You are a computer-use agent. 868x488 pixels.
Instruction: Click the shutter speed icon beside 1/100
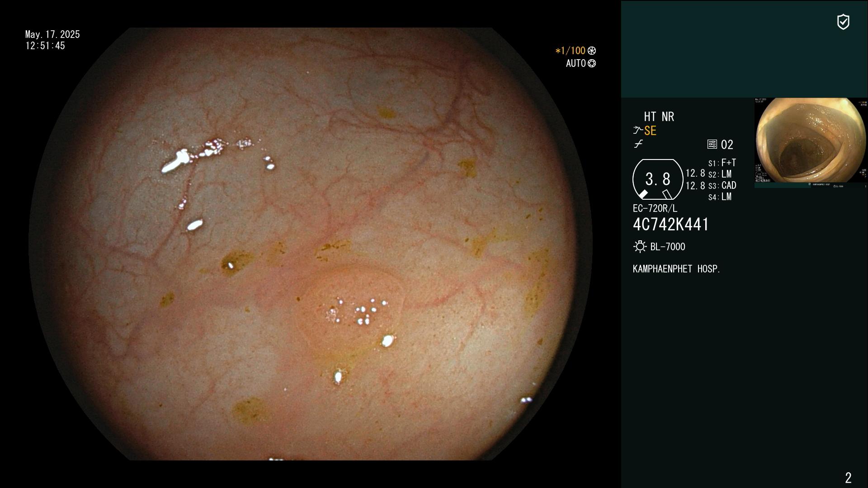point(592,51)
